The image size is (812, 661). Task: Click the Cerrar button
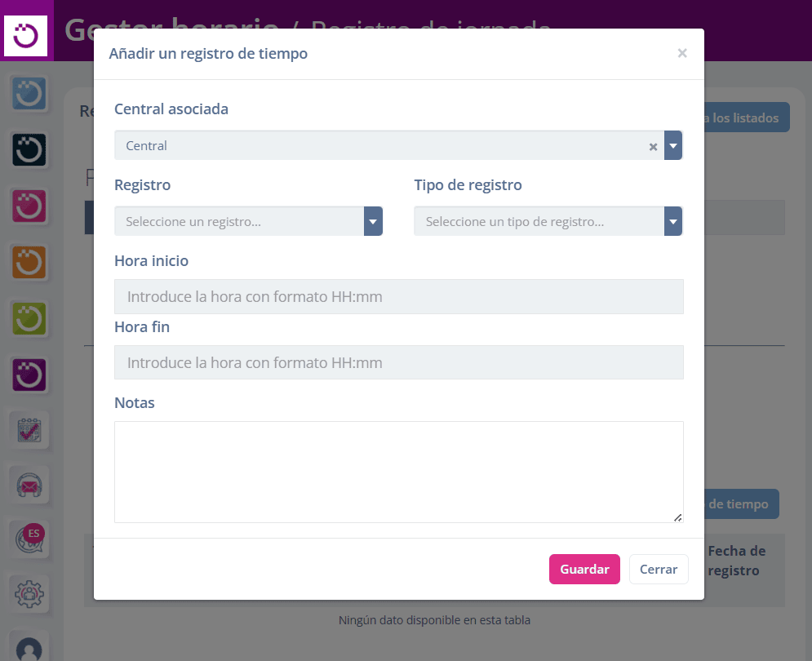click(x=658, y=570)
